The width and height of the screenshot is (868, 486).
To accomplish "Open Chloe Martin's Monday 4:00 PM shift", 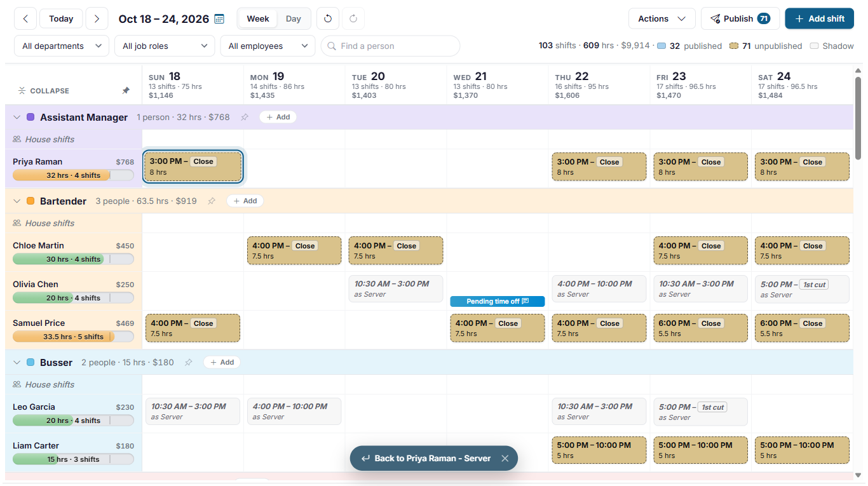I will point(294,250).
